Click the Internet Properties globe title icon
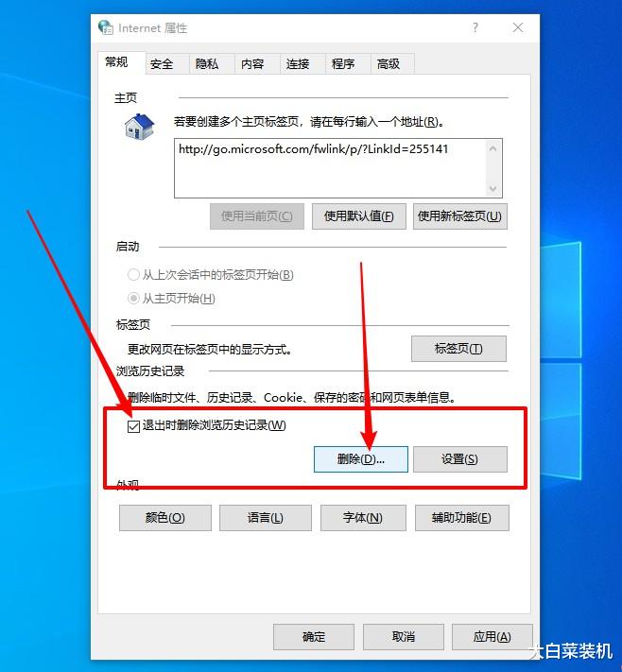The height and width of the screenshot is (672, 622). pyautogui.click(x=106, y=27)
